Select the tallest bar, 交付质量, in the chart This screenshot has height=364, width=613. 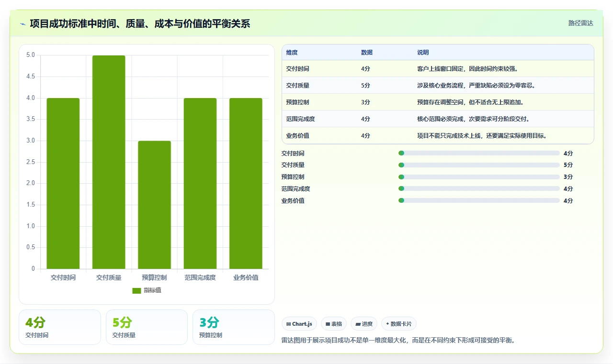click(109, 162)
